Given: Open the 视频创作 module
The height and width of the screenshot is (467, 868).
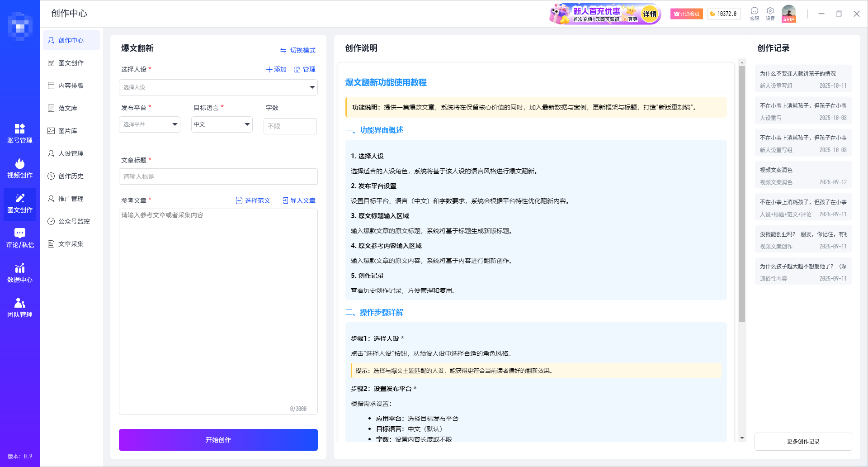Looking at the screenshot, I should point(19,168).
